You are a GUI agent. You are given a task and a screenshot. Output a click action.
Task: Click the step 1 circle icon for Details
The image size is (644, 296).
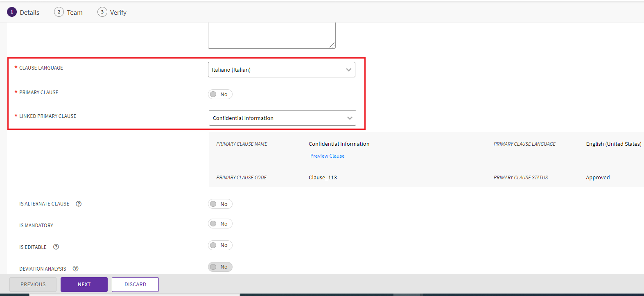click(x=12, y=12)
